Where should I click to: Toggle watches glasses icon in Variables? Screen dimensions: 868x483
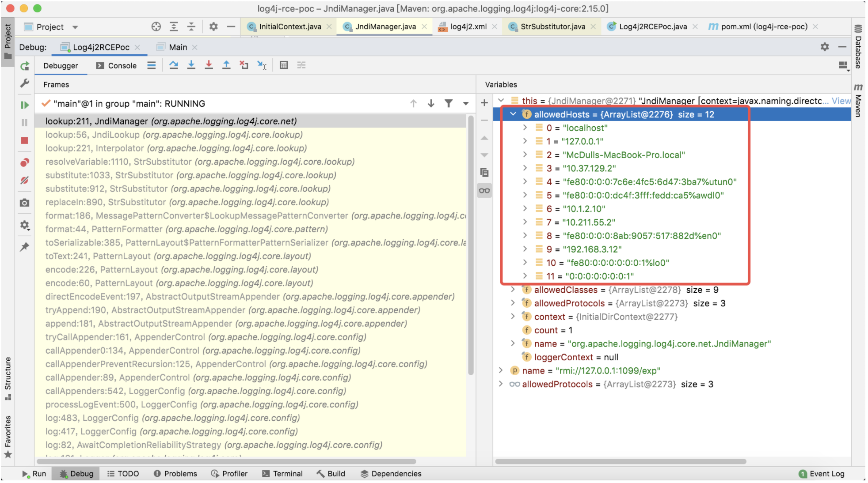pyautogui.click(x=484, y=191)
